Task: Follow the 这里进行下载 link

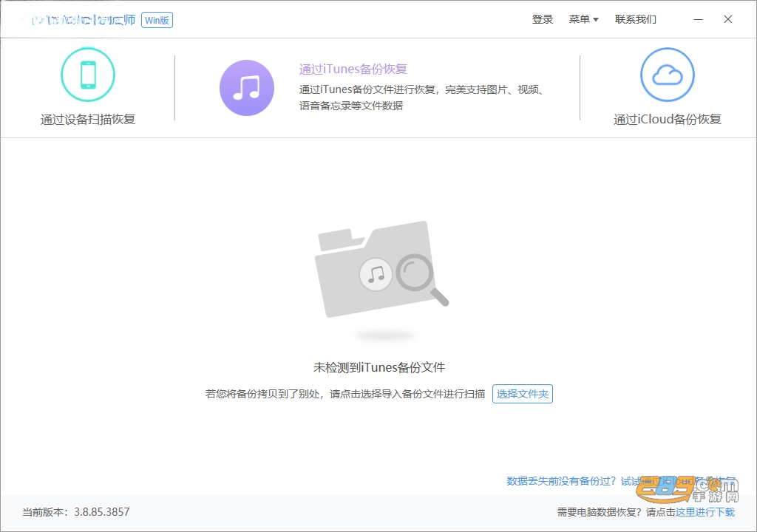Action: [705, 512]
